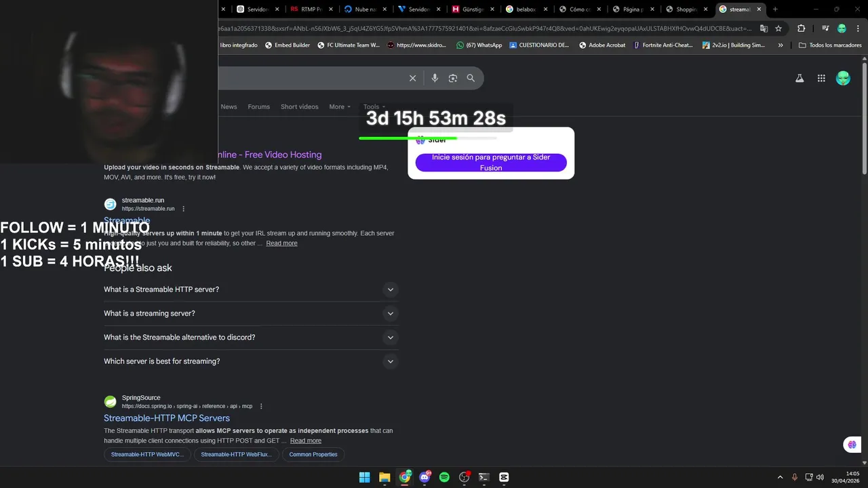Open Adobe Acrobat bookmark
The width and height of the screenshot is (868, 488).
(602, 45)
